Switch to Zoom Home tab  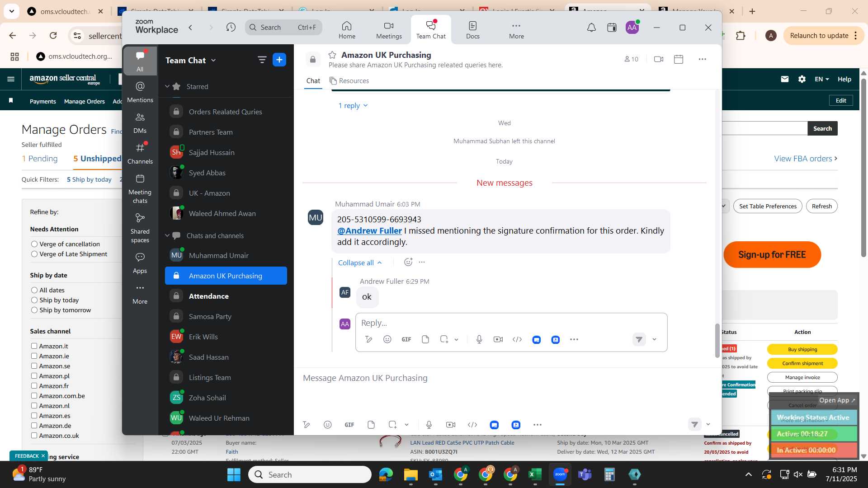point(347,30)
